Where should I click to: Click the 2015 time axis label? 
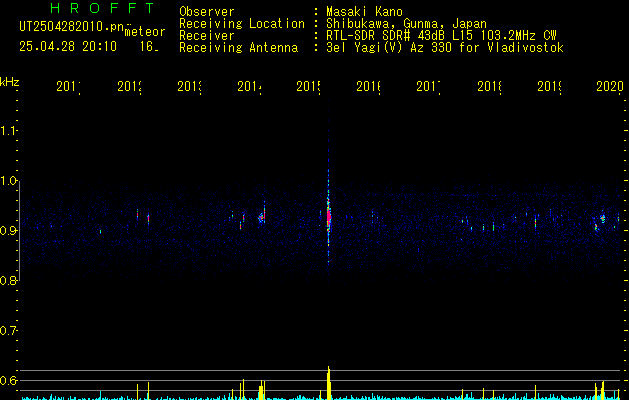coord(308,86)
